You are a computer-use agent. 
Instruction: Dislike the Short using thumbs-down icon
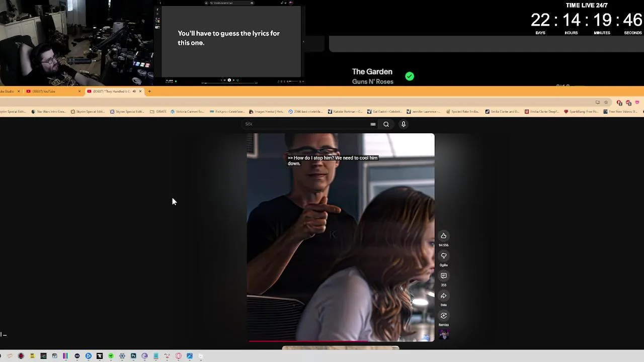pyautogui.click(x=443, y=256)
